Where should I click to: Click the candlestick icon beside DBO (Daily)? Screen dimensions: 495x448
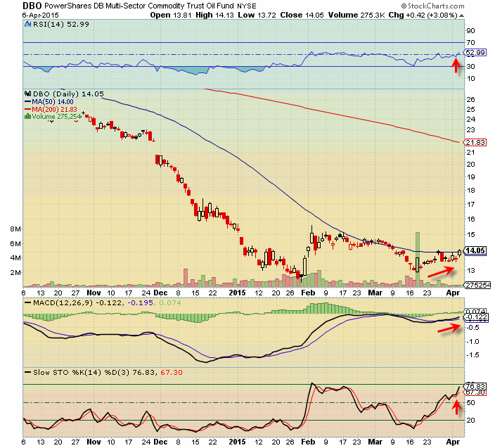click(x=28, y=94)
